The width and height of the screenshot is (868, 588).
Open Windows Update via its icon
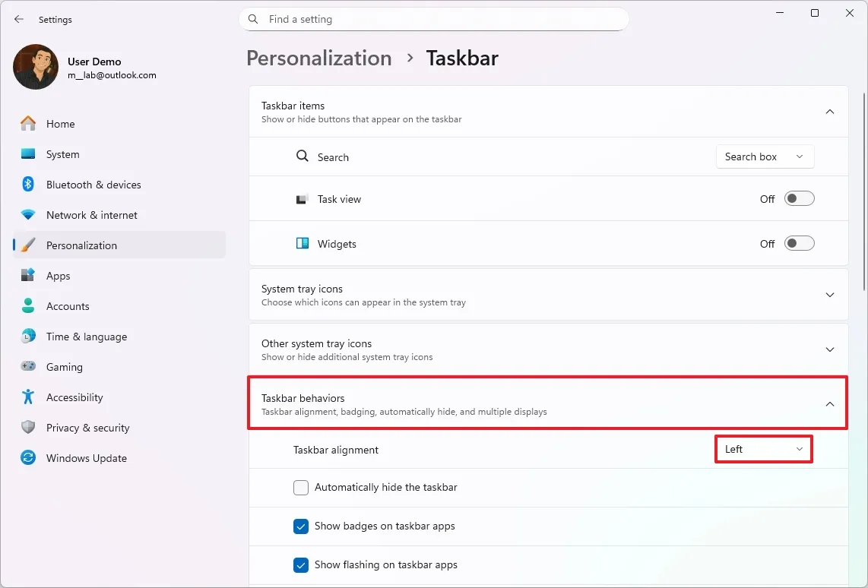click(x=27, y=457)
